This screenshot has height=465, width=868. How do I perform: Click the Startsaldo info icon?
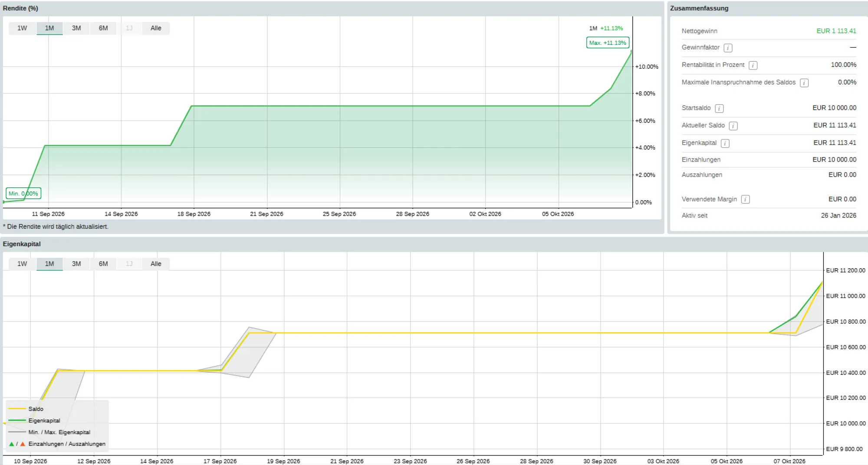(719, 108)
